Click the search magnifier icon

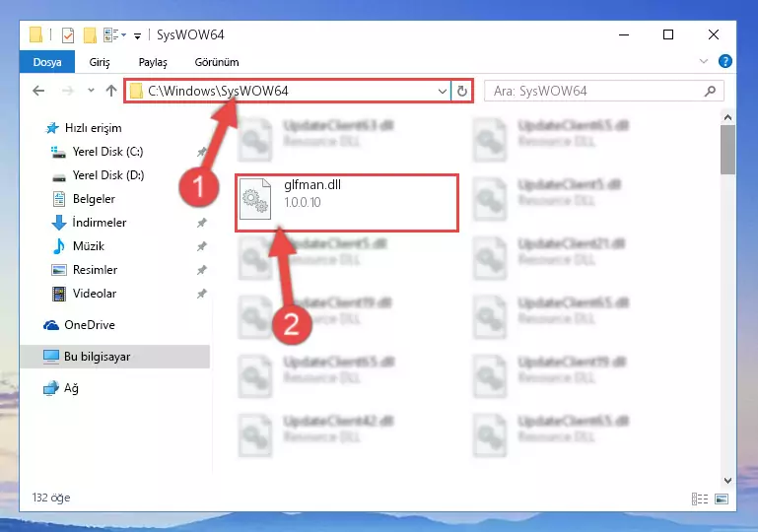tap(710, 91)
